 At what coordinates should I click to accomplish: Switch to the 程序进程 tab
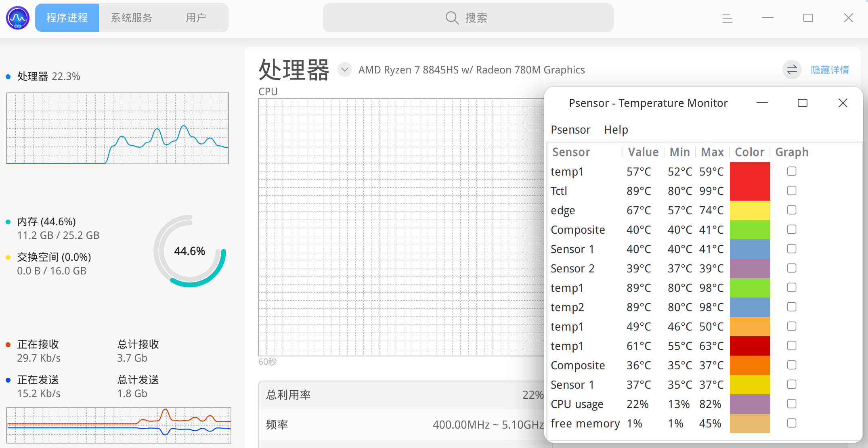coord(67,18)
